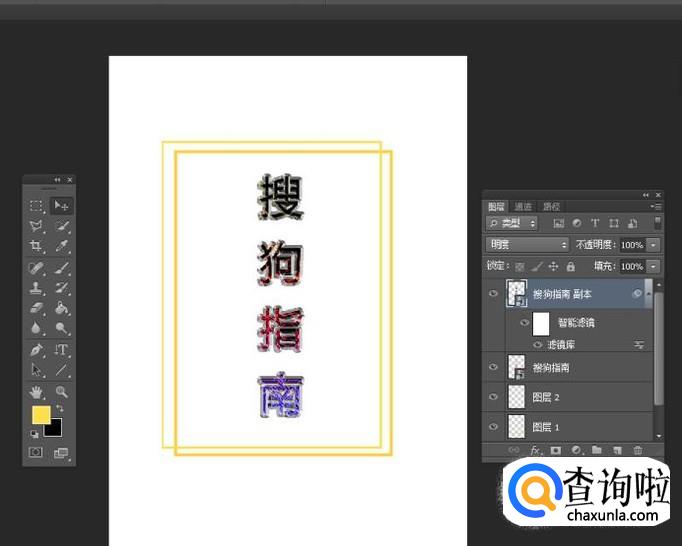The image size is (682, 546).
Task: Select the Zoom tool
Action: click(x=62, y=392)
